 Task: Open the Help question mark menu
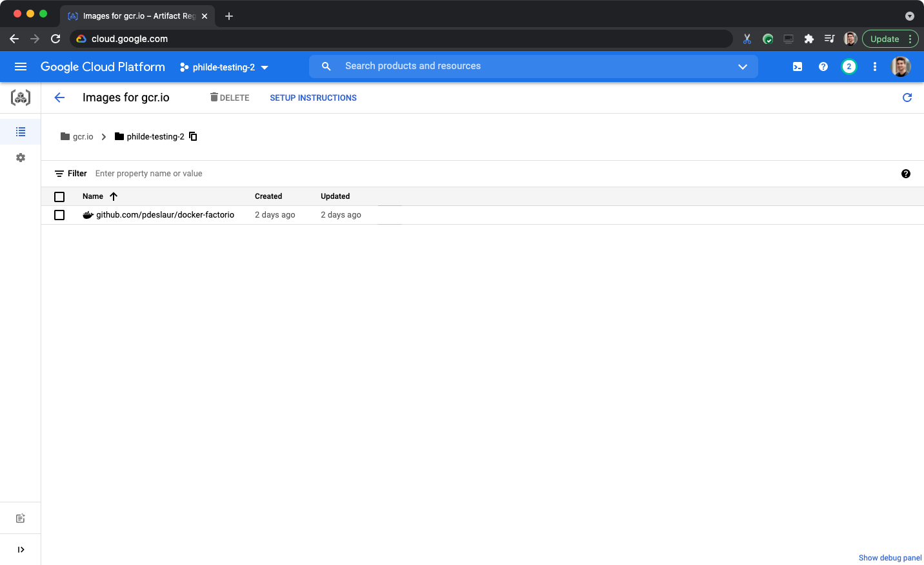[x=823, y=67]
